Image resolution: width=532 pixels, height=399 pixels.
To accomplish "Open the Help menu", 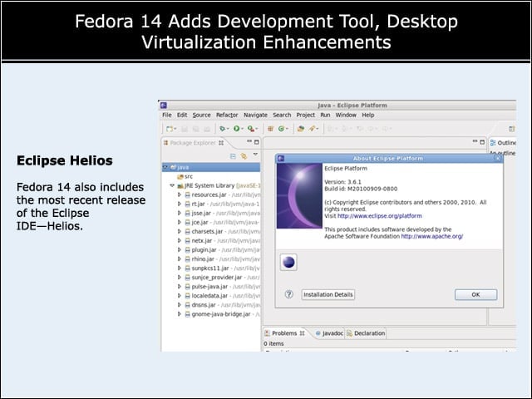I will [x=368, y=115].
